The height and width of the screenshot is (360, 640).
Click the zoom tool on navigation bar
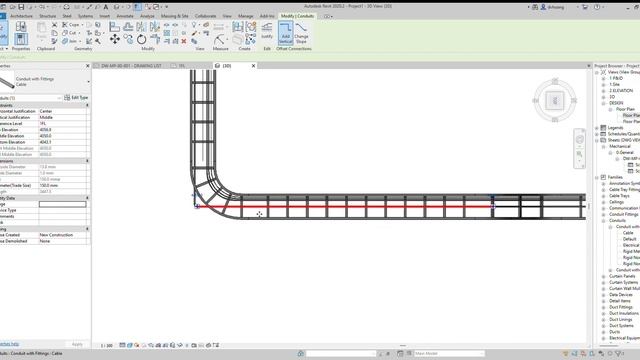pos(579,154)
